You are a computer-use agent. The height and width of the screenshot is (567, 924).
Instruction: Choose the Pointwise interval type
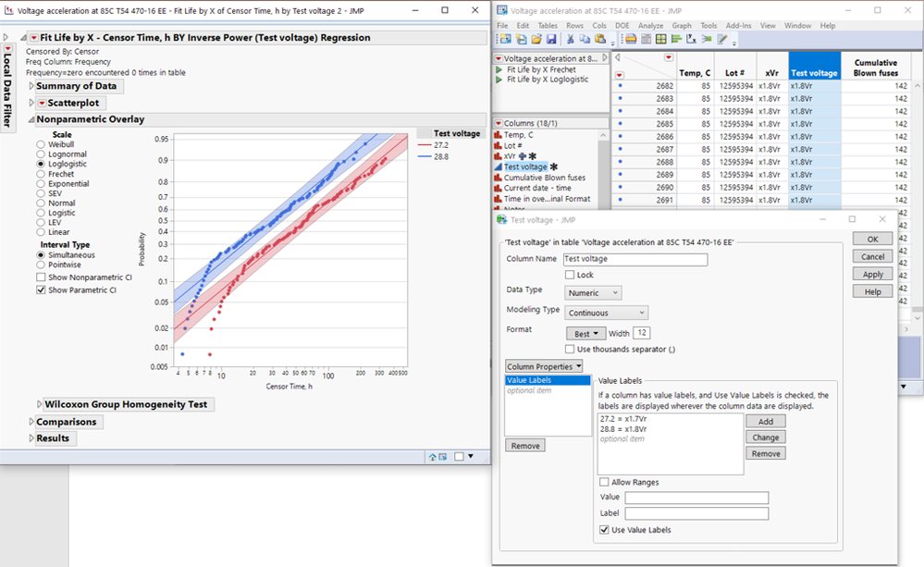[41, 265]
